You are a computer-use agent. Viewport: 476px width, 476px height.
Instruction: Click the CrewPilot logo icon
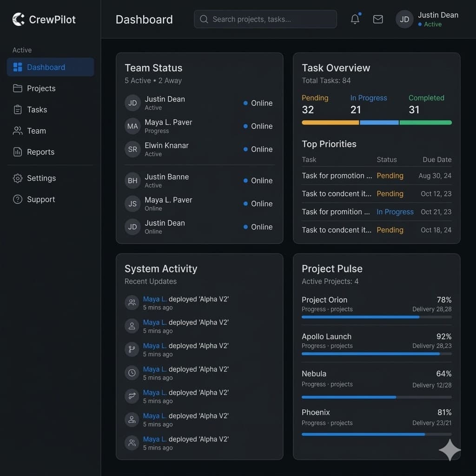point(18,19)
